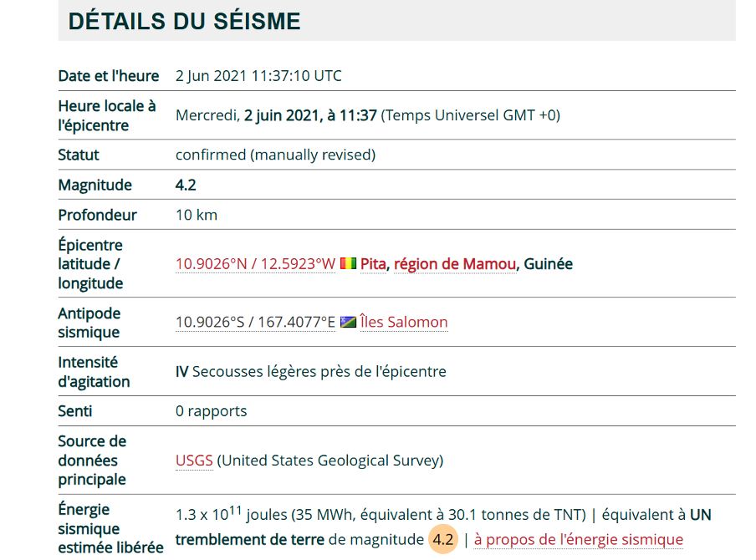
Task: Click the 10 km depth value
Action: click(x=197, y=215)
